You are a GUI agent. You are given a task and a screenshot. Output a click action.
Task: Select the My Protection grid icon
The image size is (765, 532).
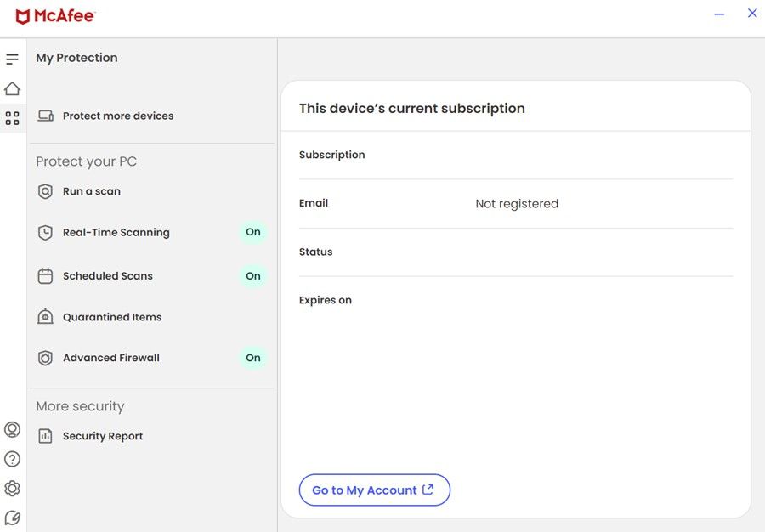pos(12,118)
